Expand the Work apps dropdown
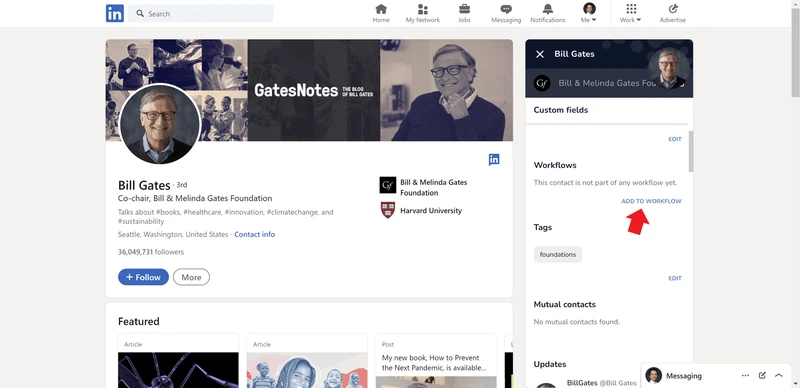 pyautogui.click(x=631, y=14)
